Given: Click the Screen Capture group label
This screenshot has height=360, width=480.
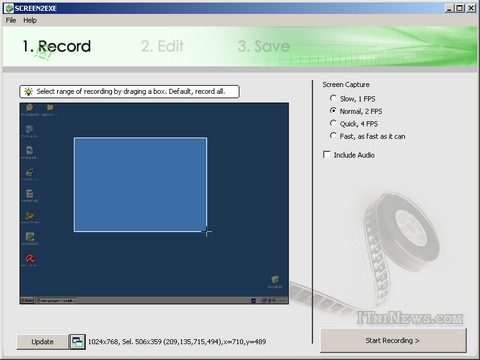Looking at the screenshot, I should pos(346,85).
